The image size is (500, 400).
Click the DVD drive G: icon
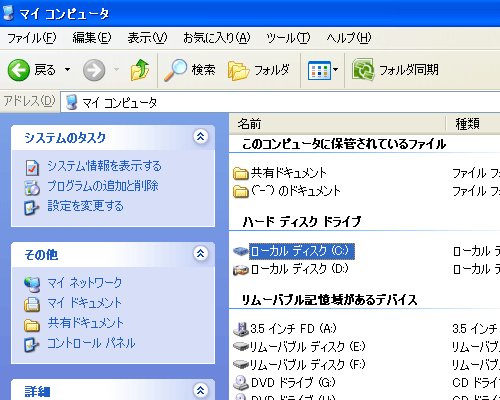[x=241, y=383]
